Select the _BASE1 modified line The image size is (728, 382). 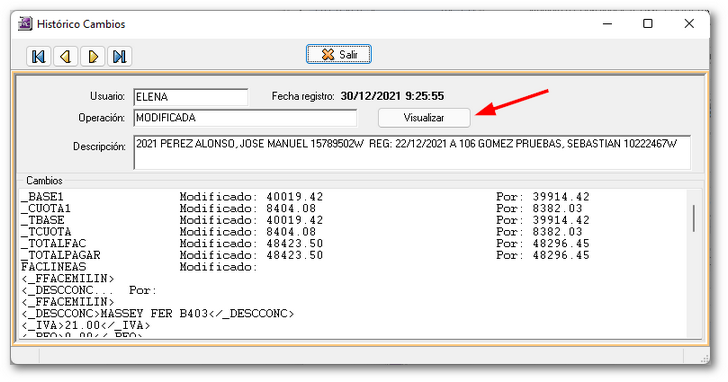[305, 197]
